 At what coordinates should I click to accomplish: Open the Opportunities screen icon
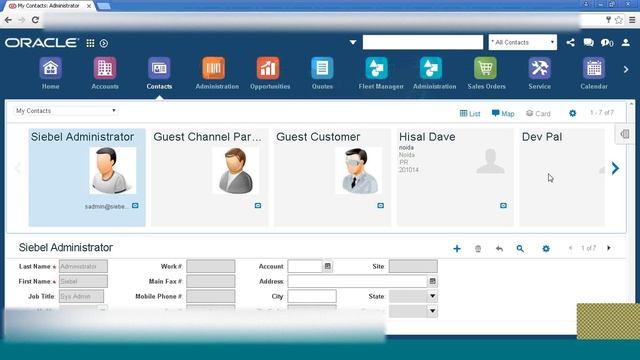(268, 68)
